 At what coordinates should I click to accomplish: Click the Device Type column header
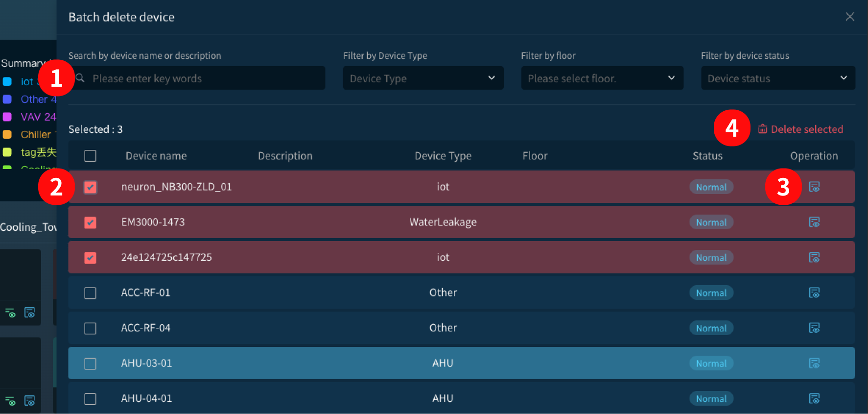click(443, 156)
